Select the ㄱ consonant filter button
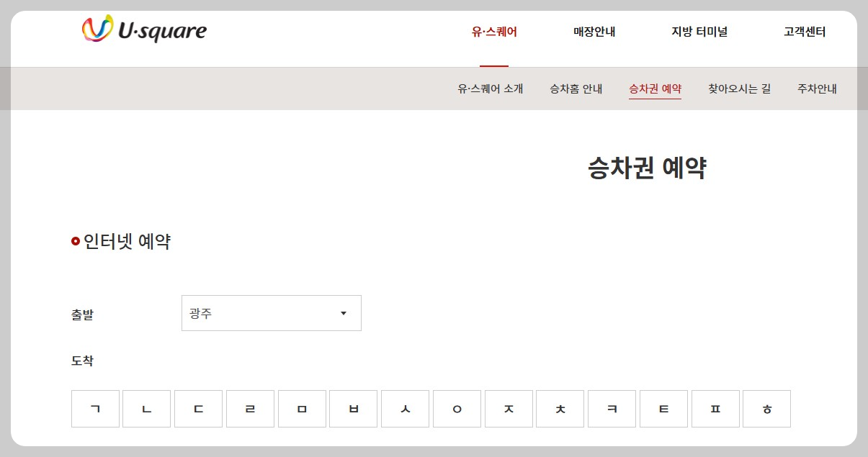The height and width of the screenshot is (457, 868). [95, 408]
